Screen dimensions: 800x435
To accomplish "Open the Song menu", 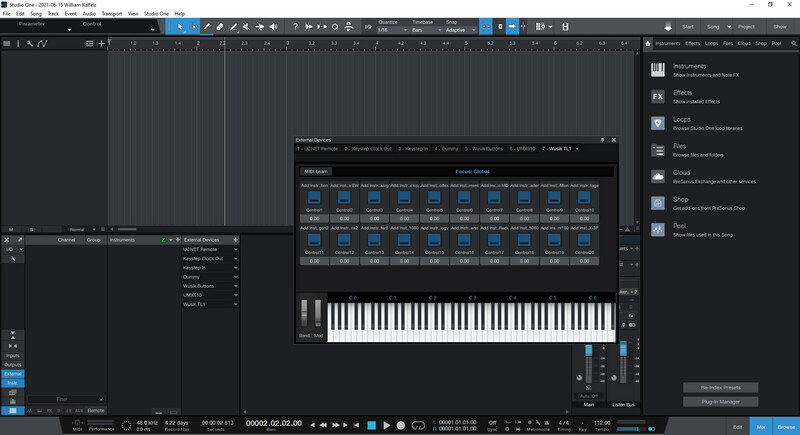I will click(x=36, y=14).
